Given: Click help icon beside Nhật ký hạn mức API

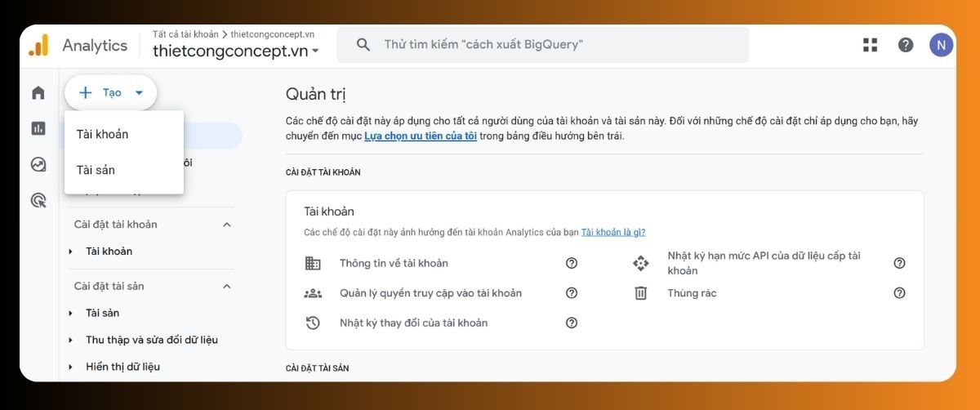Looking at the screenshot, I should point(899,263).
